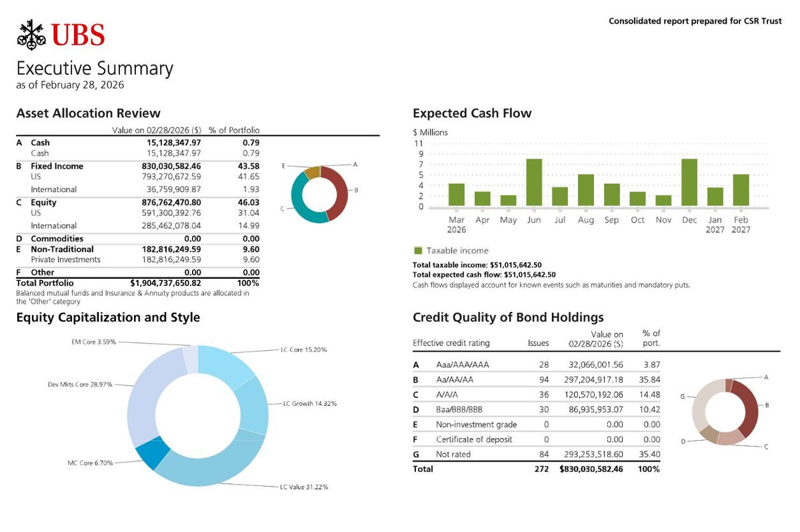Click the 'Expected Cash Flow' heading
This screenshot has height=532, width=800.
tap(472, 113)
